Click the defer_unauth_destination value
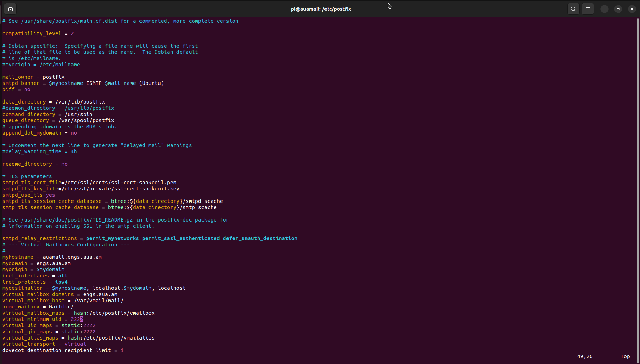Viewport: 640px width, 364px height. pyautogui.click(x=260, y=238)
